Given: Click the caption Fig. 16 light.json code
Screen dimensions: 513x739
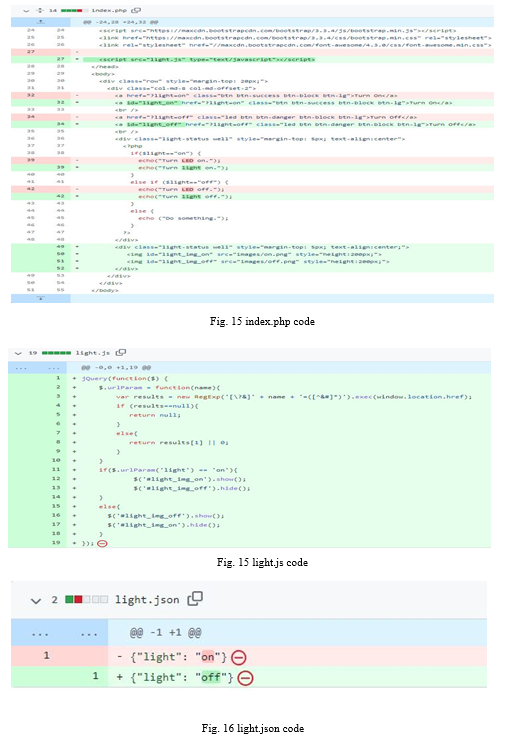Looking at the screenshot, I should [253, 729].
